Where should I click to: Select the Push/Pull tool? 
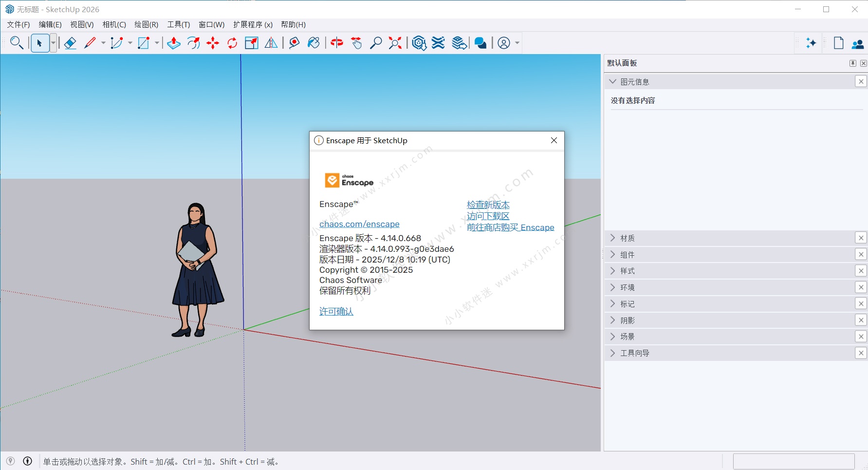click(x=174, y=43)
